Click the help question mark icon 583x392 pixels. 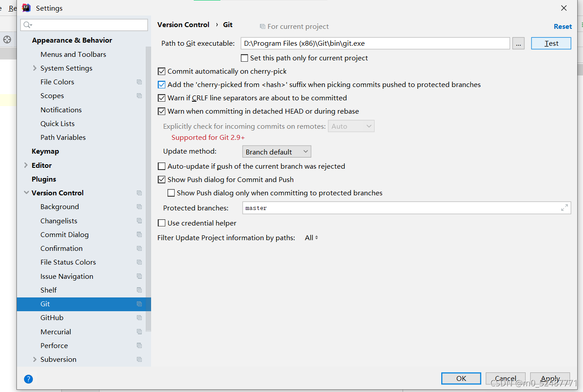[x=28, y=379]
